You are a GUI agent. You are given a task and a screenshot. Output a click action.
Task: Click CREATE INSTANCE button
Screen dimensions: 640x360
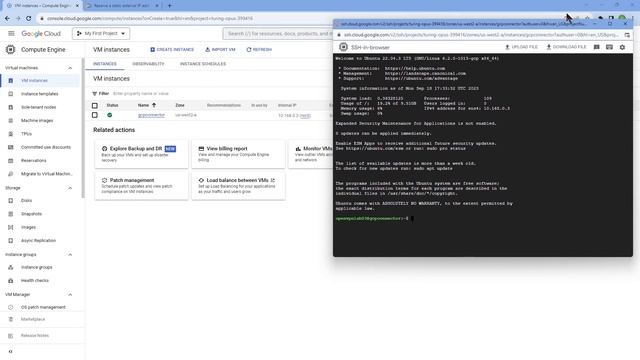click(172, 50)
